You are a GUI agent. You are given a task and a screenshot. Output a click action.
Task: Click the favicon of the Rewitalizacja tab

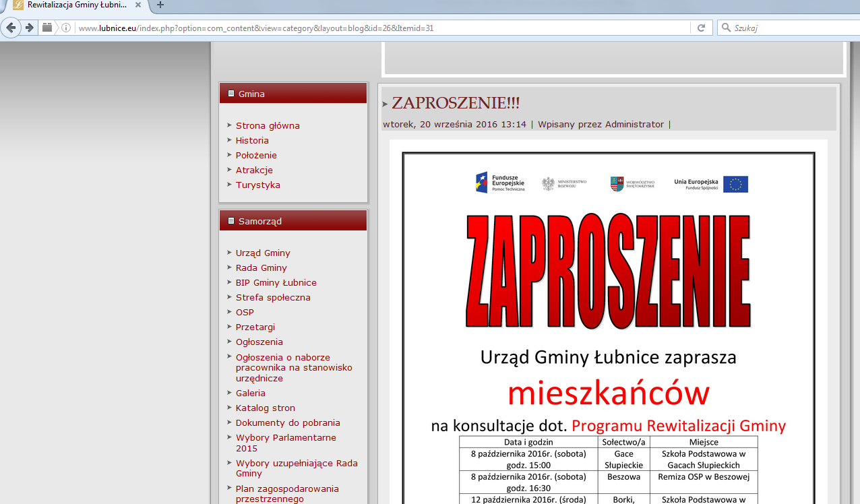point(18,5)
